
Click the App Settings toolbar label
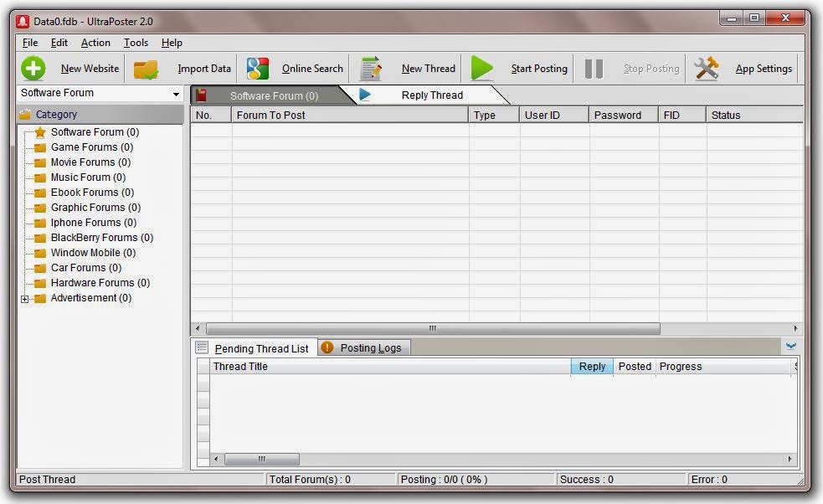pyautogui.click(x=764, y=69)
